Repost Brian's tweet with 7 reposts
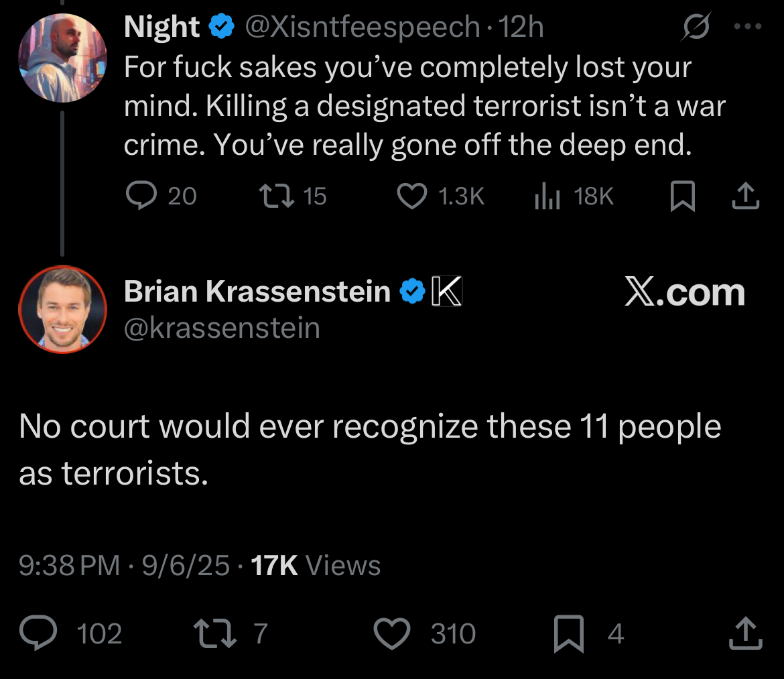Viewport: 784px width, 679px height. click(x=215, y=633)
